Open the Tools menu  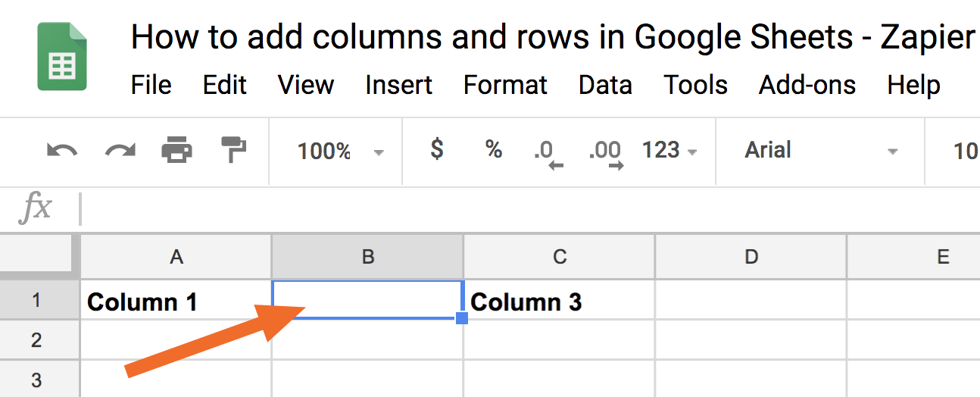click(x=696, y=85)
